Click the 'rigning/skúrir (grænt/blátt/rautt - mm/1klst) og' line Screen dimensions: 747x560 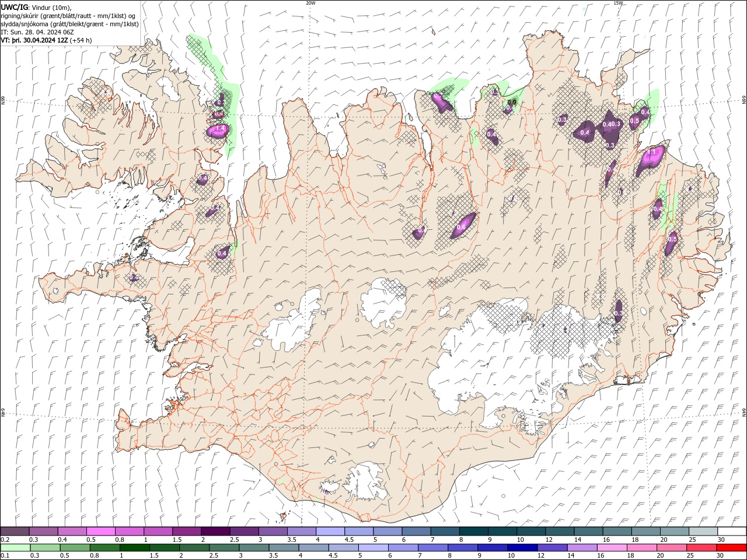pos(68,16)
